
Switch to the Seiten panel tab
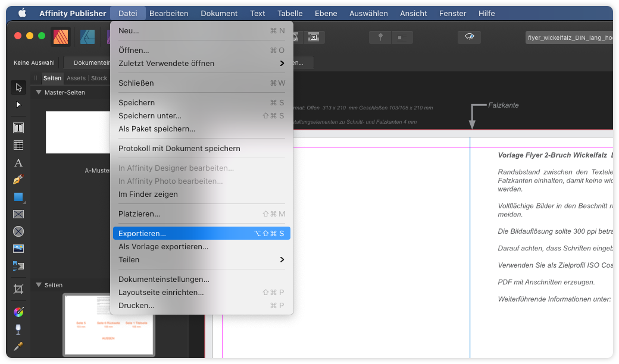pos(52,78)
